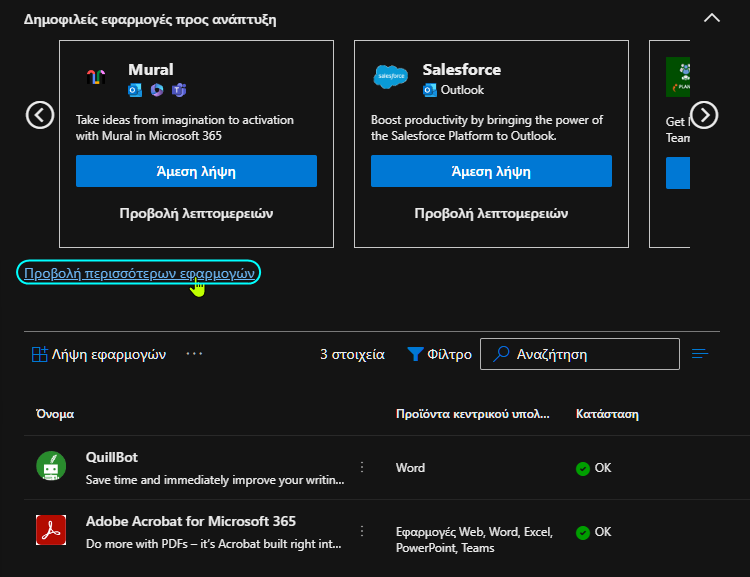Click the Mural app logo
This screenshot has height=577, width=750.
click(96, 77)
